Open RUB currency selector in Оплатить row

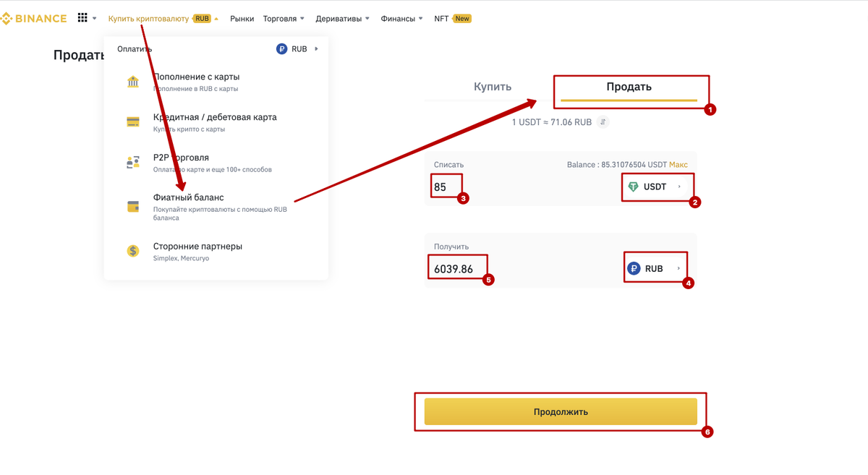coord(297,49)
